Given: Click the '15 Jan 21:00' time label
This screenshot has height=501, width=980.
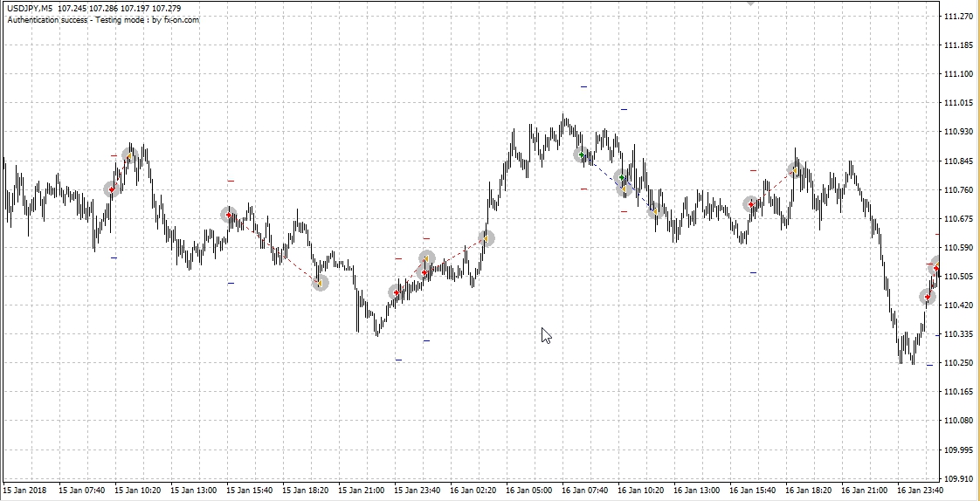Looking at the screenshot, I should point(362,491).
